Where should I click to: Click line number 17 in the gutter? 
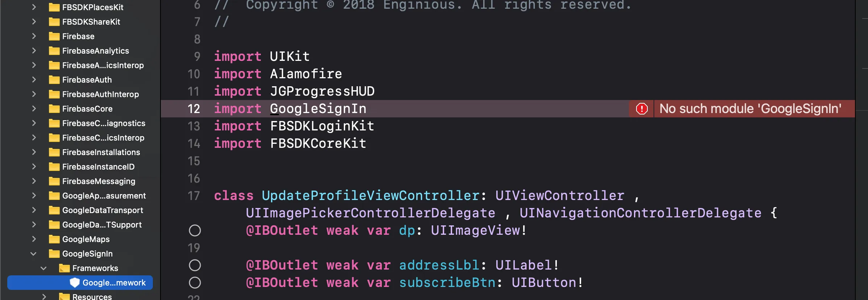(x=194, y=196)
